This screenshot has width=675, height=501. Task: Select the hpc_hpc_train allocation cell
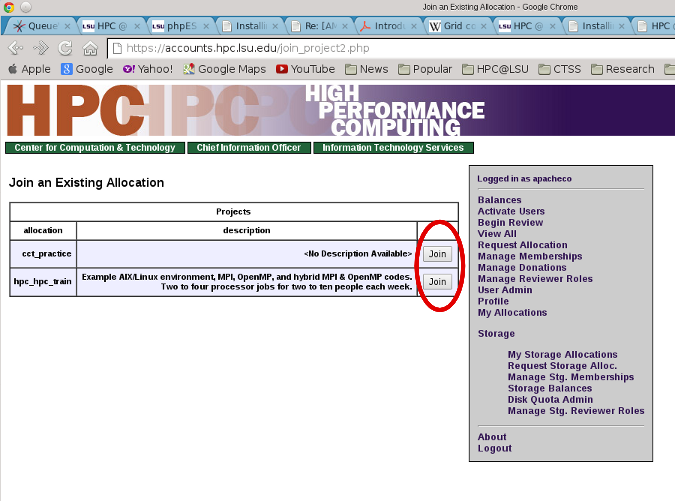(43, 281)
